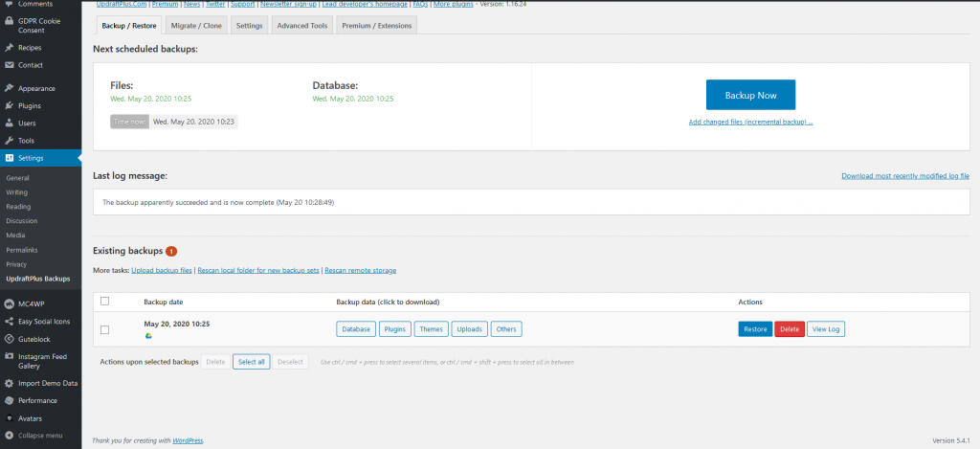
Task: Click the Select all button
Action: click(252, 362)
